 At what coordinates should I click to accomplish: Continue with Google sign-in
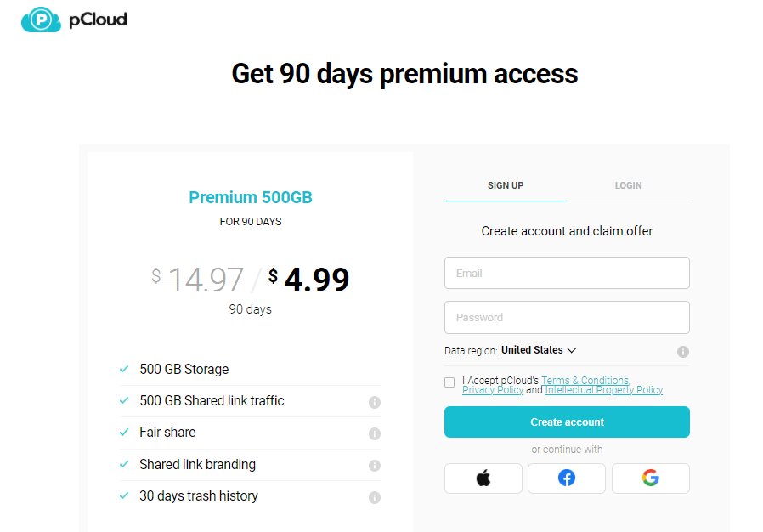650,478
